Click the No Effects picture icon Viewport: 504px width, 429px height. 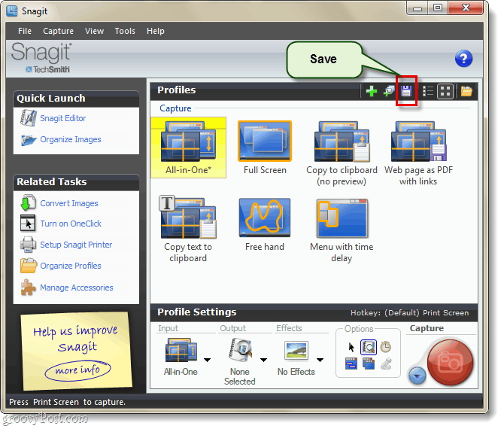point(296,351)
